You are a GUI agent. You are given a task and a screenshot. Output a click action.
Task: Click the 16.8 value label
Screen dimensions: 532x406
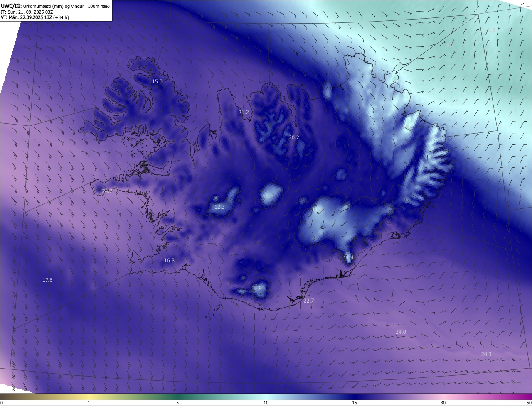(169, 260)
